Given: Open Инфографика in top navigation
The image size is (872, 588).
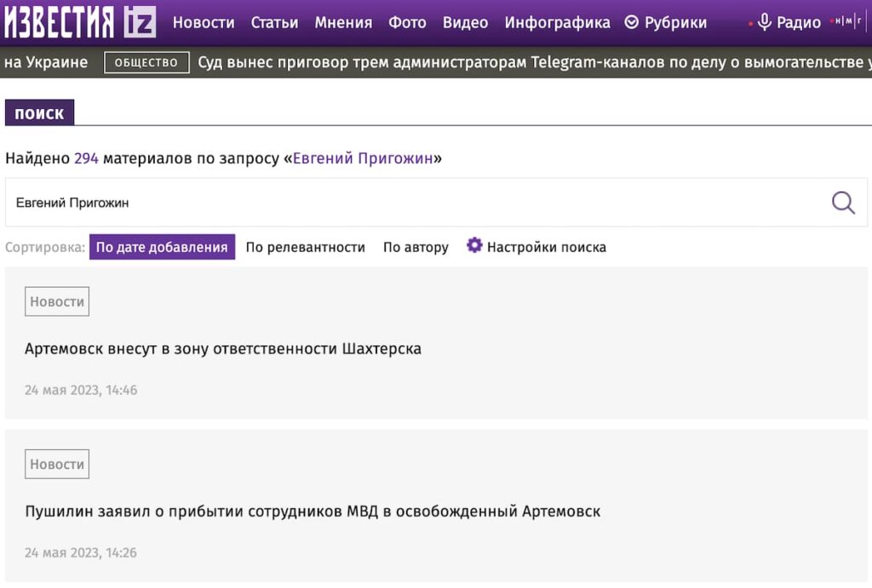Looking at the screenshot, I should tap(557, 23).
